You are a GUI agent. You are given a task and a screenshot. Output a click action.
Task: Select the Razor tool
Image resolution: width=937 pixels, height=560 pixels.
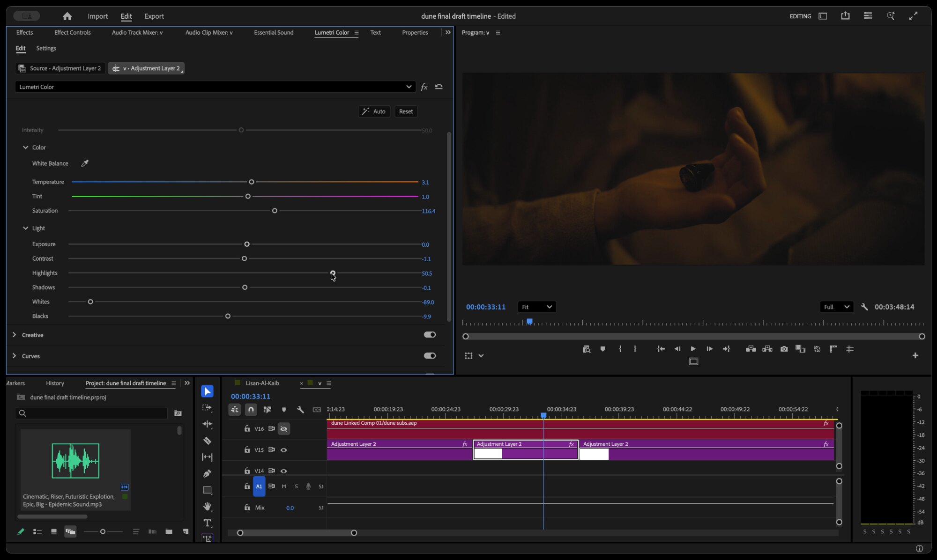click(207, 441)
